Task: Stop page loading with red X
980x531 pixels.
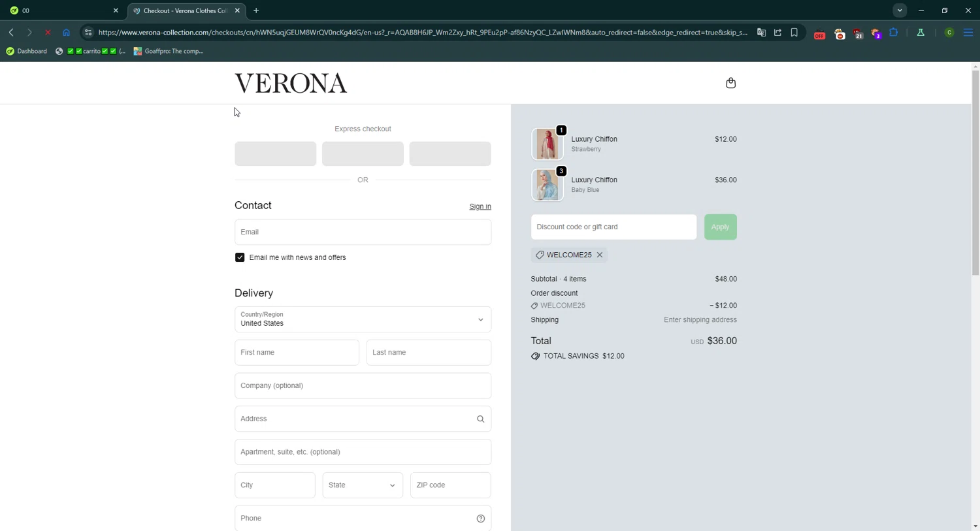Action: click(x=48, y=32)
